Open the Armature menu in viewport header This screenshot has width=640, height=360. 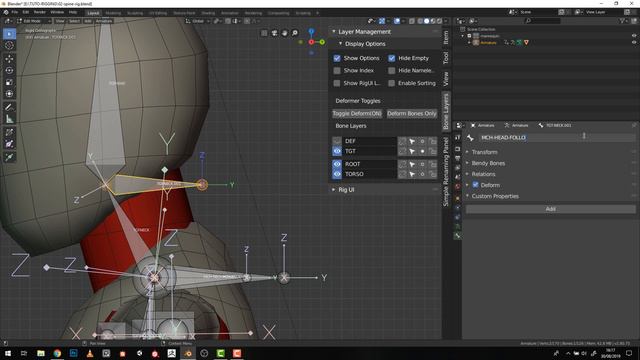pyautogui.click(x=104, y=21)
